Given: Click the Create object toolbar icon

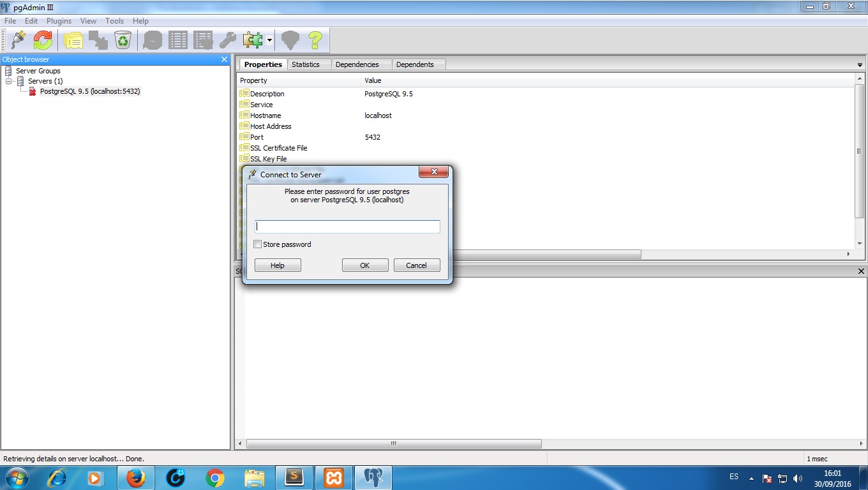Looking at the screenshot, I should tap(98, 41).
